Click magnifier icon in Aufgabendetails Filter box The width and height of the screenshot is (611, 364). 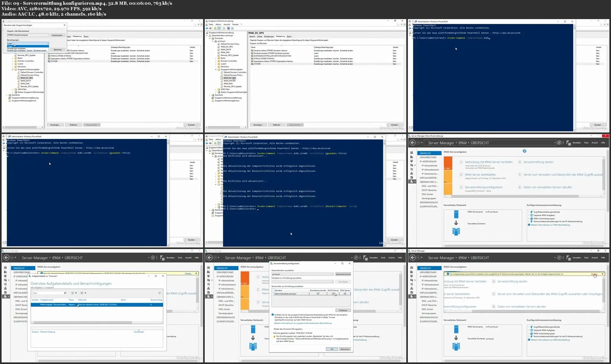(65, 293)
